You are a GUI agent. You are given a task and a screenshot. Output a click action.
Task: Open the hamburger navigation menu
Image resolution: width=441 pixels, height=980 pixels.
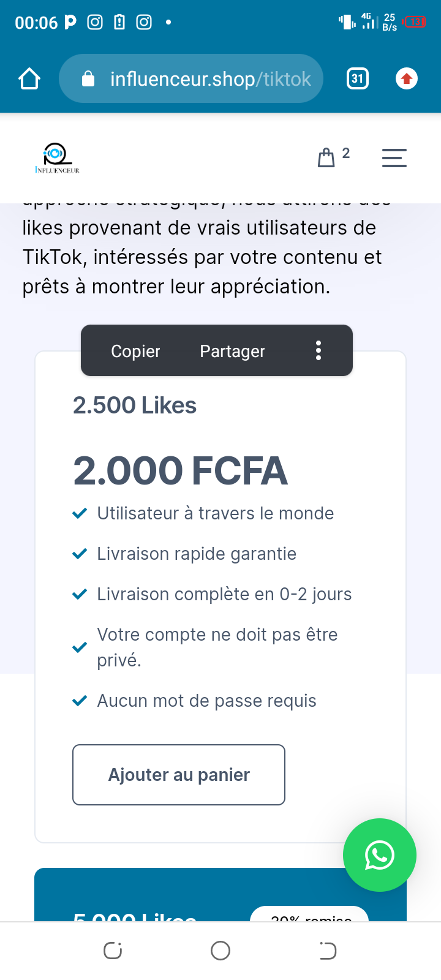pos(394,158)
